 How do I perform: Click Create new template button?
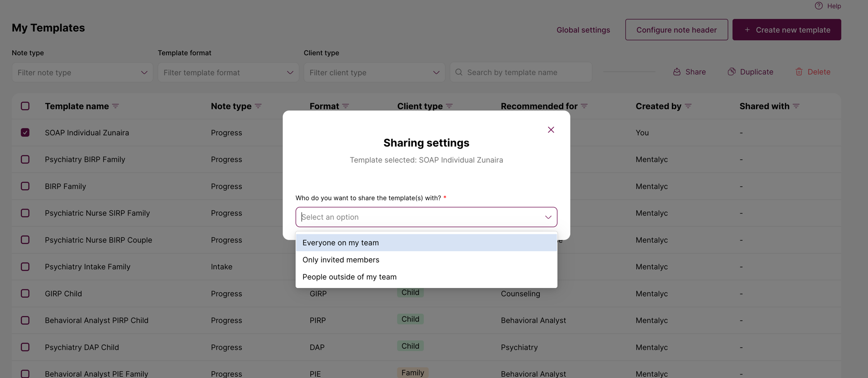(x=787, y=30)
